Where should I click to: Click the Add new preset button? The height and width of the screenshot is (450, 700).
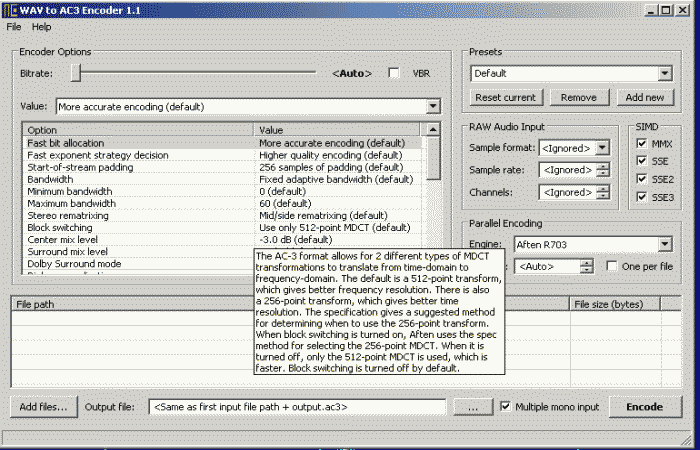(x=644, y=97)
